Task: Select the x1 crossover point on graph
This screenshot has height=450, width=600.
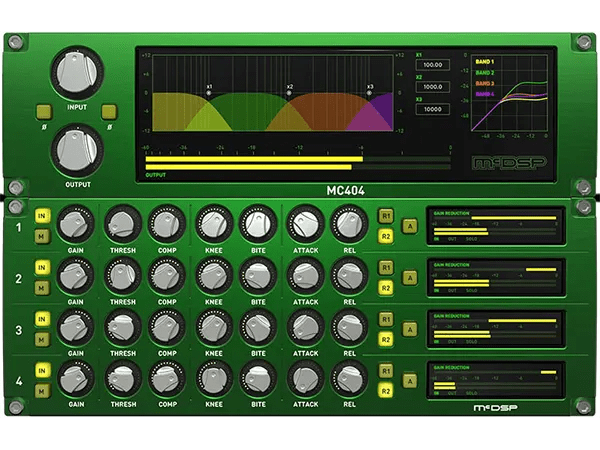Action: (x=209, y=93)
